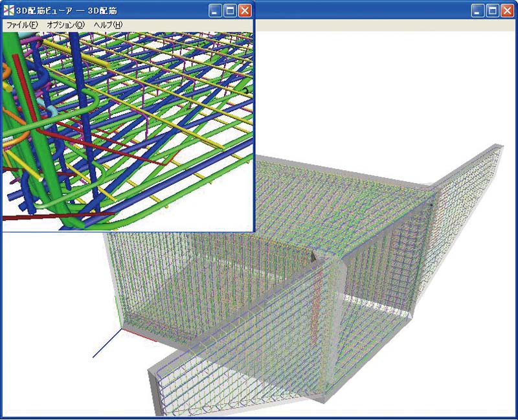The height and width of the screenshot is (420, 518).
Task: Click the 3D配筋ビューア application icon in title bar
Action: pyautogui.click(x=8, y=10)
